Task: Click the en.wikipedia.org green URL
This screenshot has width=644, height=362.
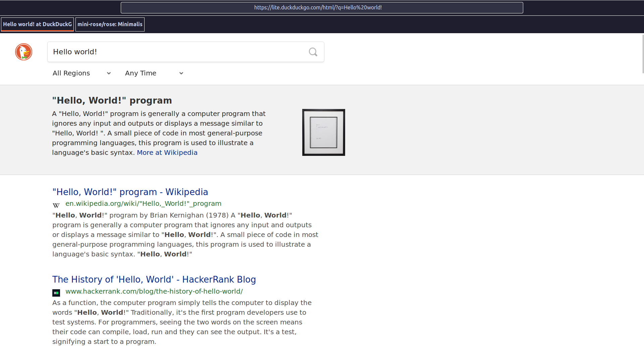Action: 143,203
